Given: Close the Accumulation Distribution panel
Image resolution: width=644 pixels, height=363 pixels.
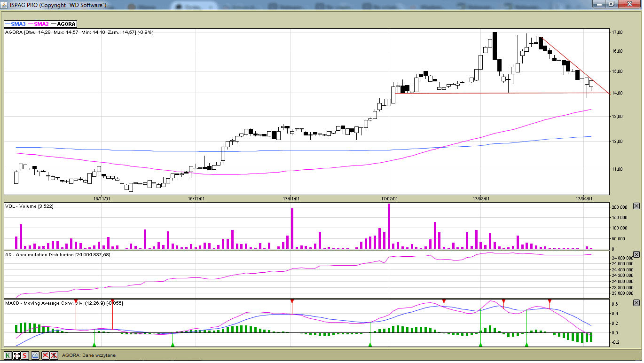Looking at the screenshot, I should (636, 254).
